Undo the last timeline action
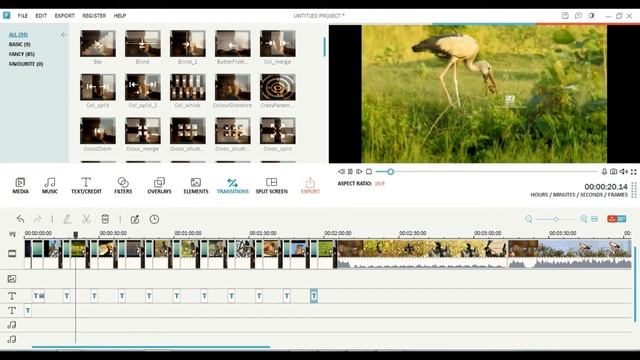This screenshot has height=360, width=640. [20, 219]
